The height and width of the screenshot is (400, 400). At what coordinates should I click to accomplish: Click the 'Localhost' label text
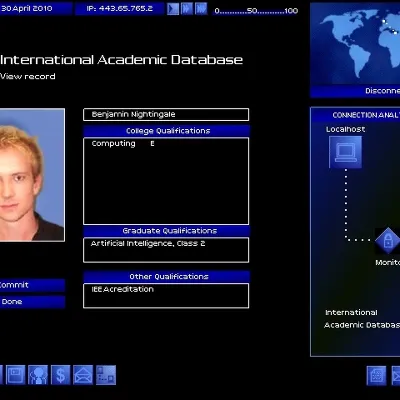tap(345, 129)
